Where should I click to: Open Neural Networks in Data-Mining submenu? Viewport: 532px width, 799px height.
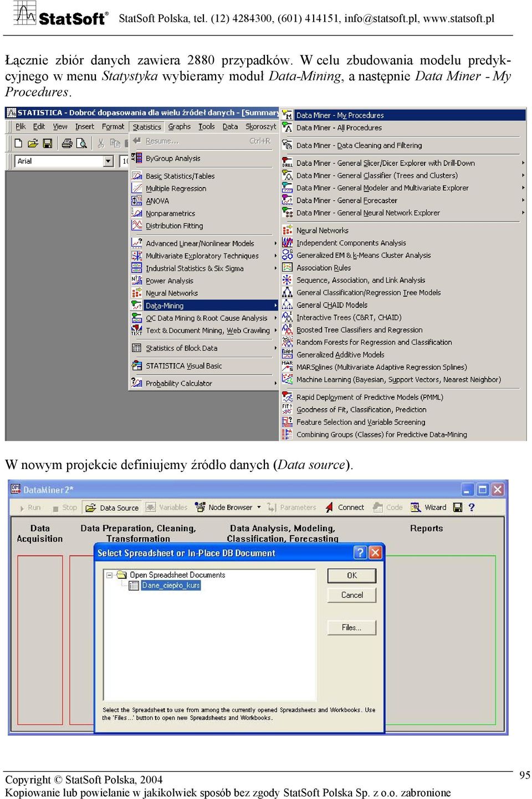pyautogui.click(x=403, y=230)
